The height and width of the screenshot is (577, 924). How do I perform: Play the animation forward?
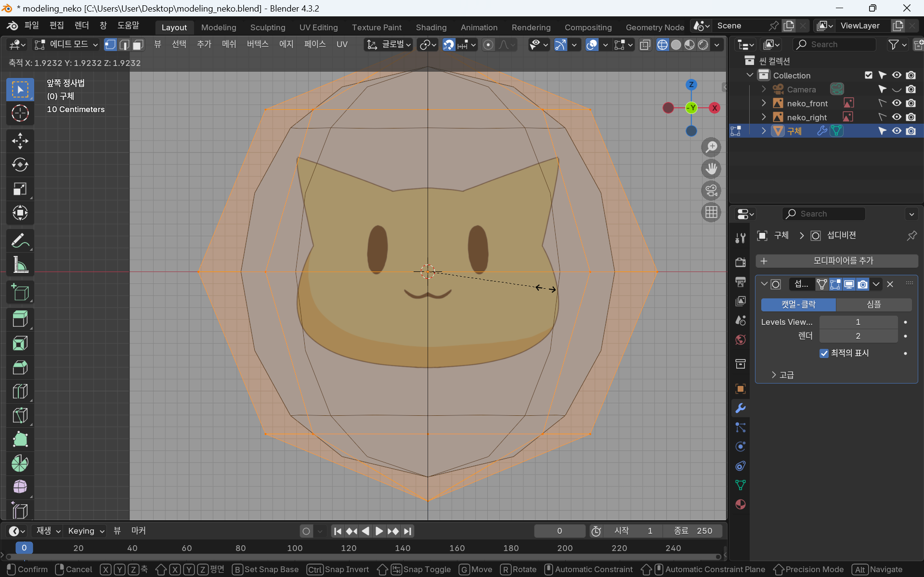point(379,531)
